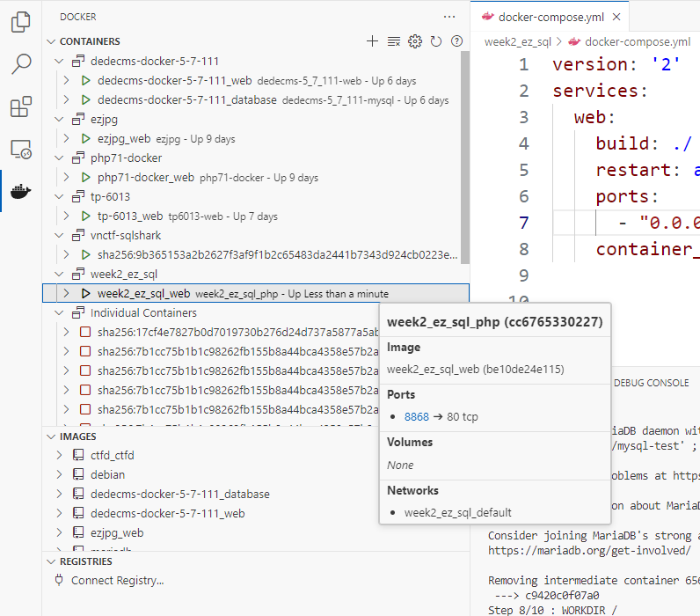Open the Search view icon
The image size is (700, 616).
[x=20, y=64]
